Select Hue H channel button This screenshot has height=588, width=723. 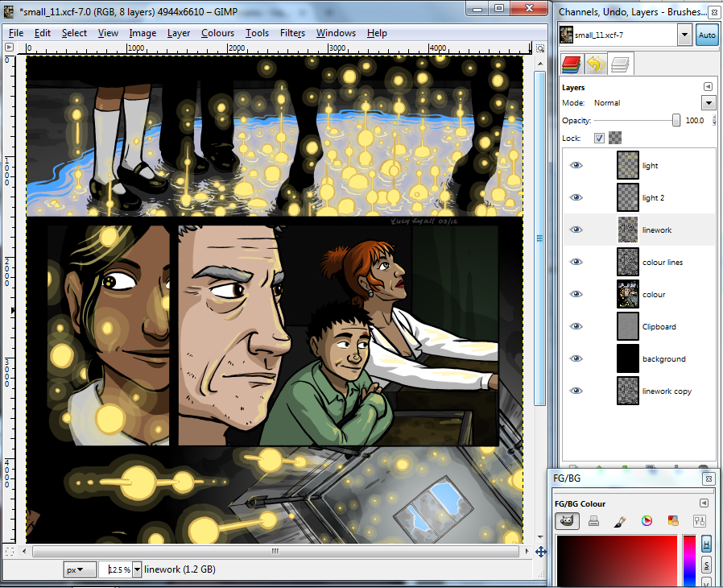pyautogui.click(x=706, y=545)
